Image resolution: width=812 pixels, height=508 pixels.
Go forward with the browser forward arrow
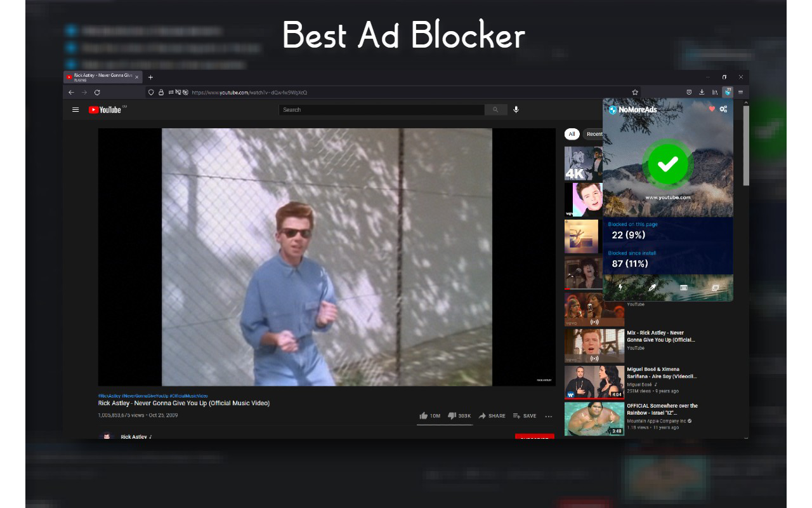(84, 92)
